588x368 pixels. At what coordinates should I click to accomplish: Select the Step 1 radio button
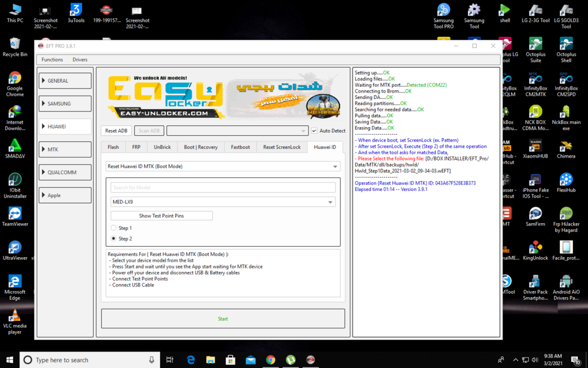pos(113,228)
